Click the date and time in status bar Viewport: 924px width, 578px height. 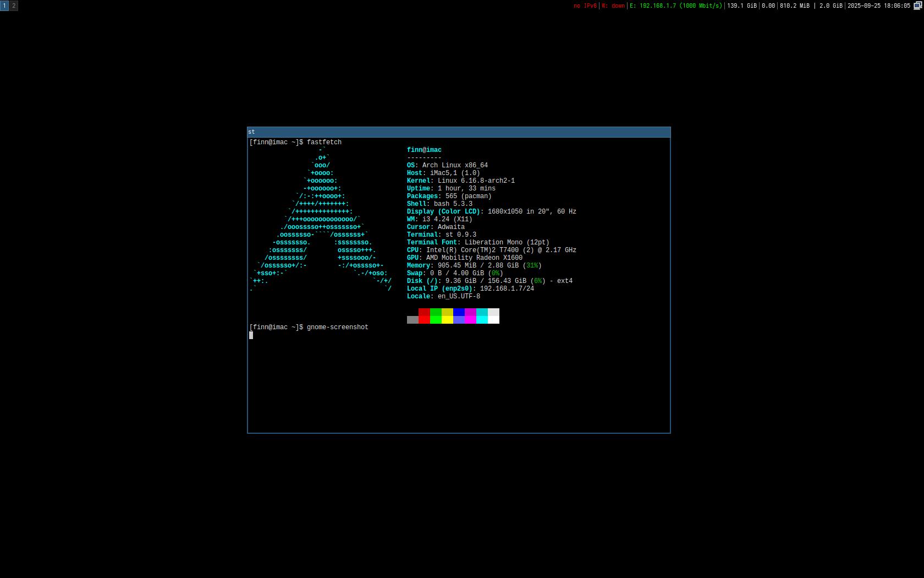878,6
